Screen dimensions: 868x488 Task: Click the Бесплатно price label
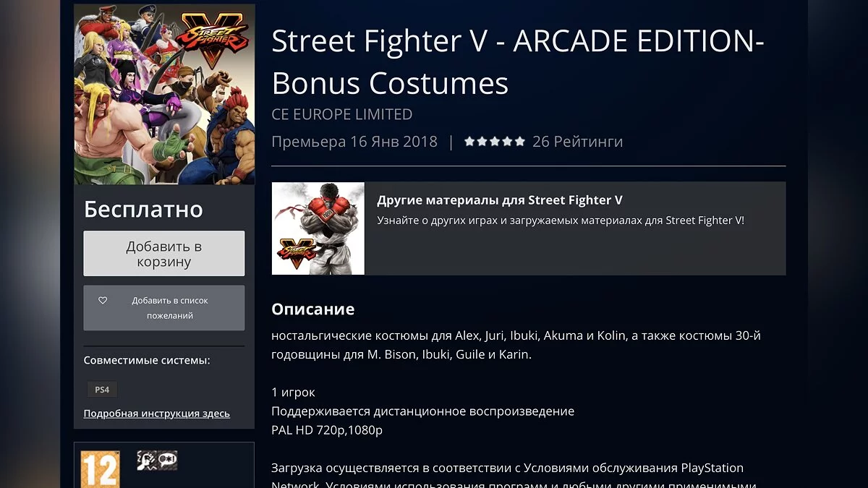tap(143, 209)
